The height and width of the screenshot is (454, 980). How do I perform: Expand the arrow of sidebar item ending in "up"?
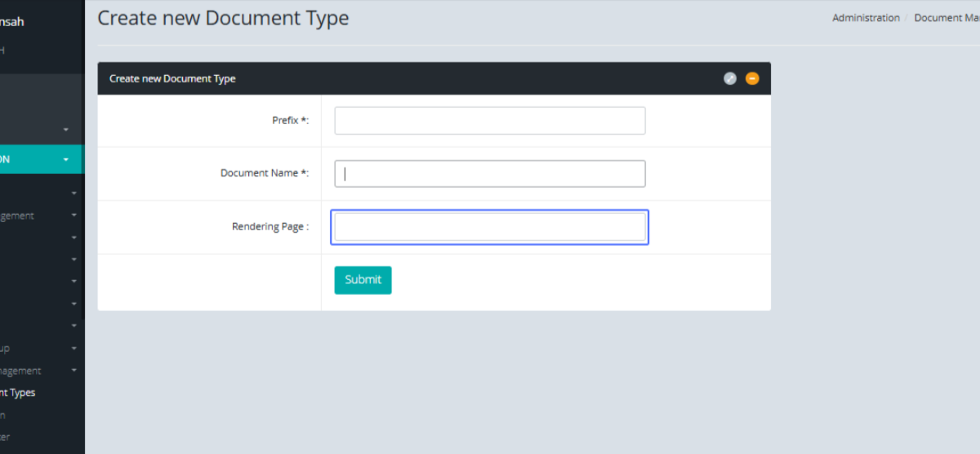point(73,349)
